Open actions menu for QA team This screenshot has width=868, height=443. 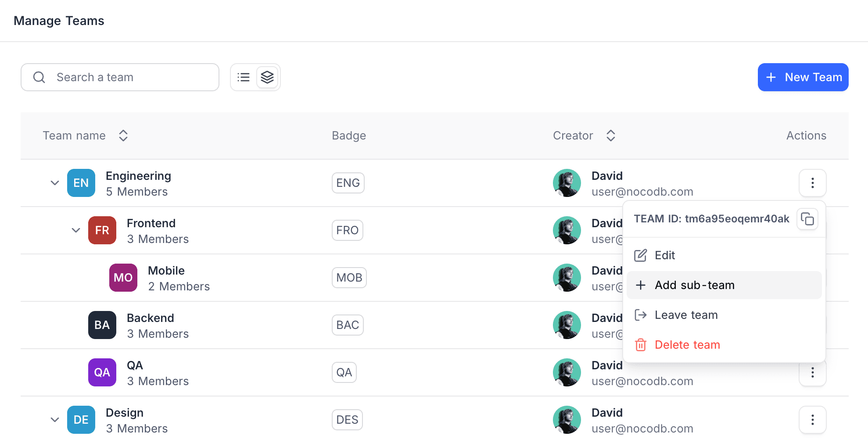(812, 373)
